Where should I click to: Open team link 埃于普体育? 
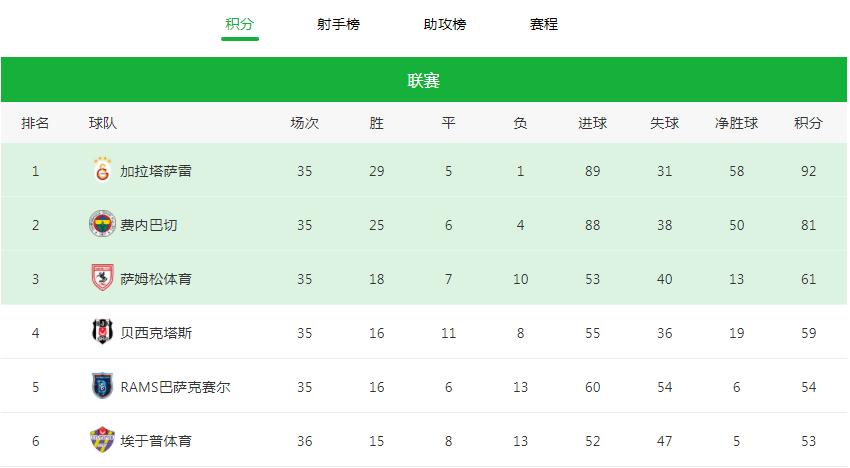(x=156, y=441)
